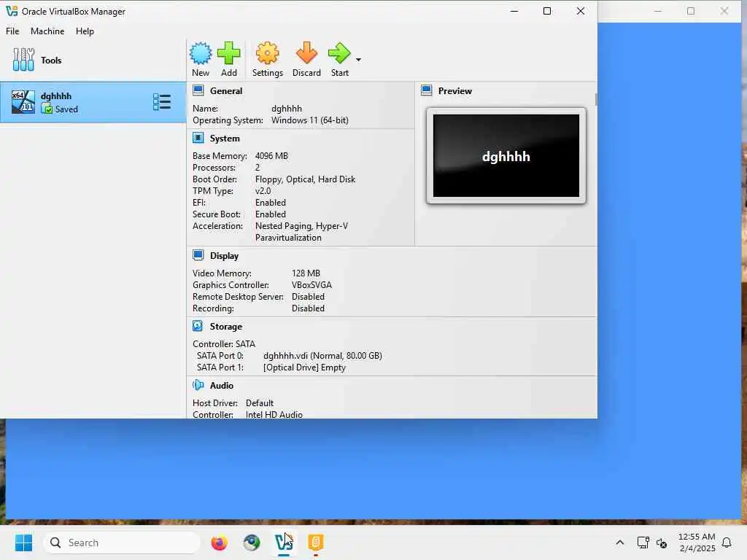The height and width of the screenshot is (560, 747).
Task: Click the details pane vertical scrollbar
Action: (595, 99)
